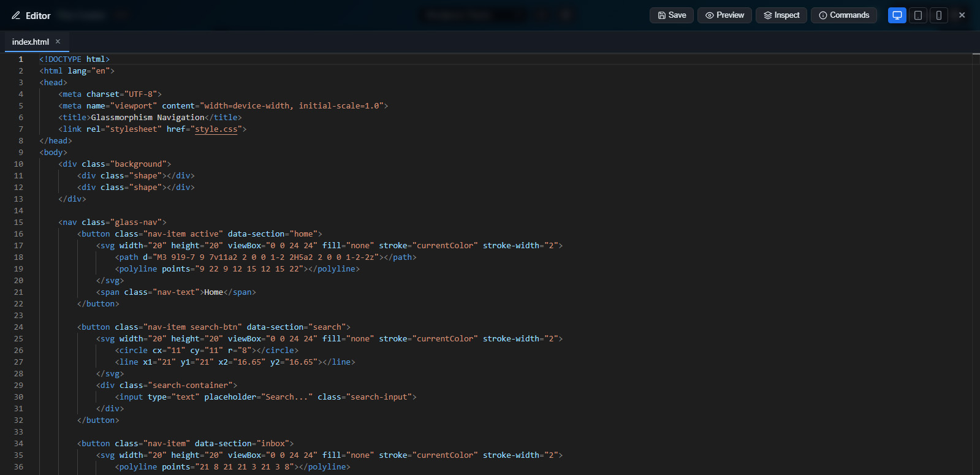Click the "nav-item search-btn" class value

pos(192,327)
